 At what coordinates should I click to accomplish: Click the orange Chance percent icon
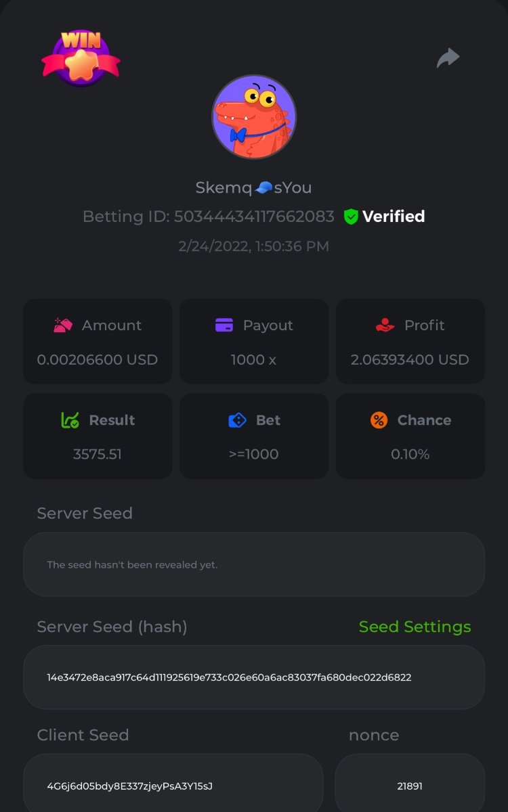(x=379, y=420)
